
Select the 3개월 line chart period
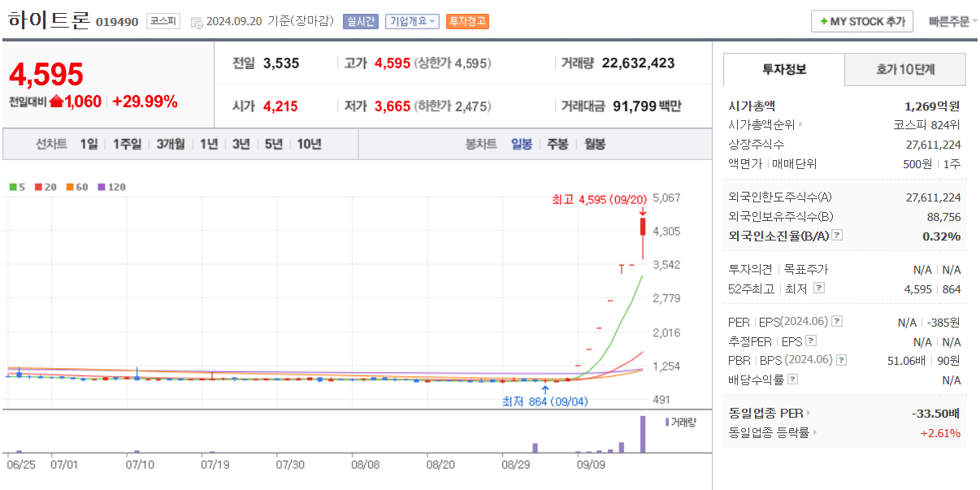pyautogui.click(x=171, y=144)
